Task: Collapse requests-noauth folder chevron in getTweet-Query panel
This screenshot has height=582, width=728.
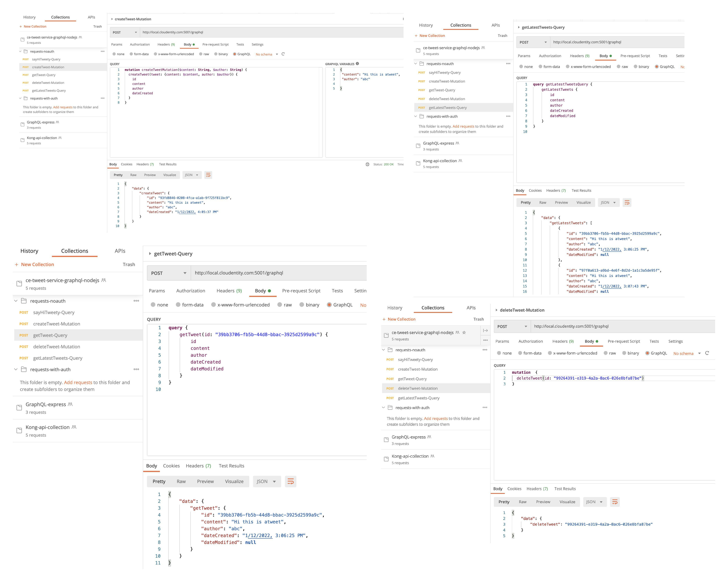Action: 16,301
